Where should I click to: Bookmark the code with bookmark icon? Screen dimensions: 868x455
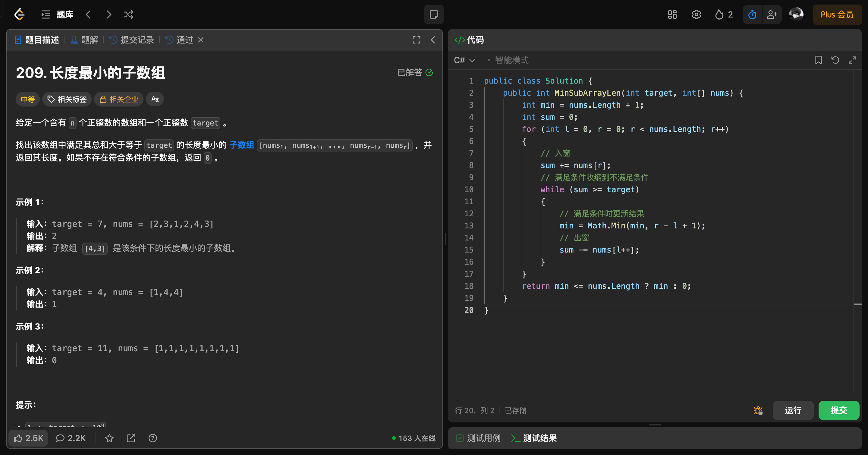pyautogui.click(x=819, y=60)
